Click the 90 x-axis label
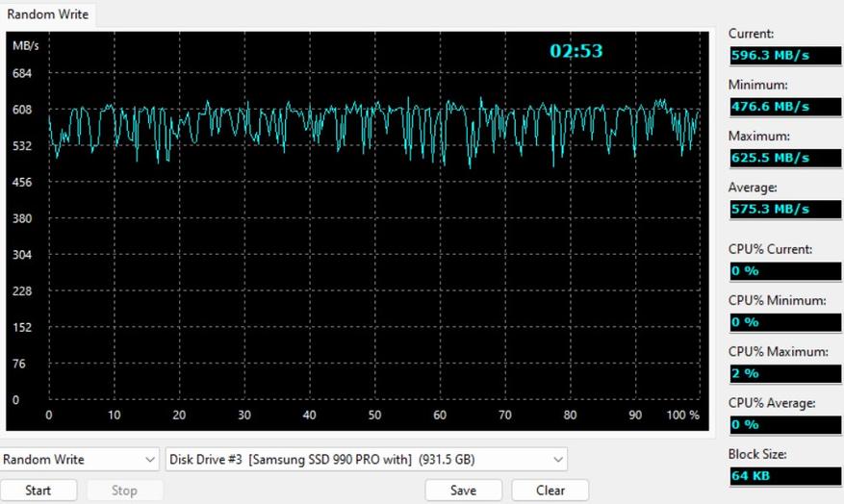Image resolution: width=844 pixels, height=504 pixels. [635, 416]
